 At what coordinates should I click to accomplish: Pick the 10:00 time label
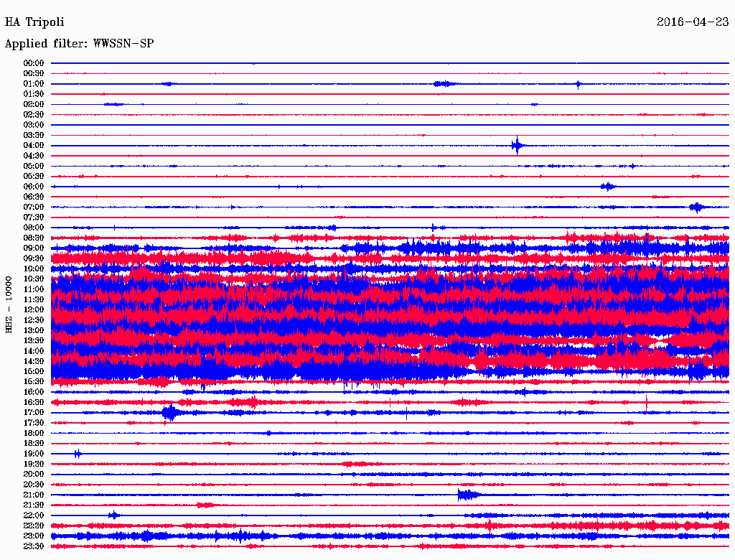tap(34, 269)
